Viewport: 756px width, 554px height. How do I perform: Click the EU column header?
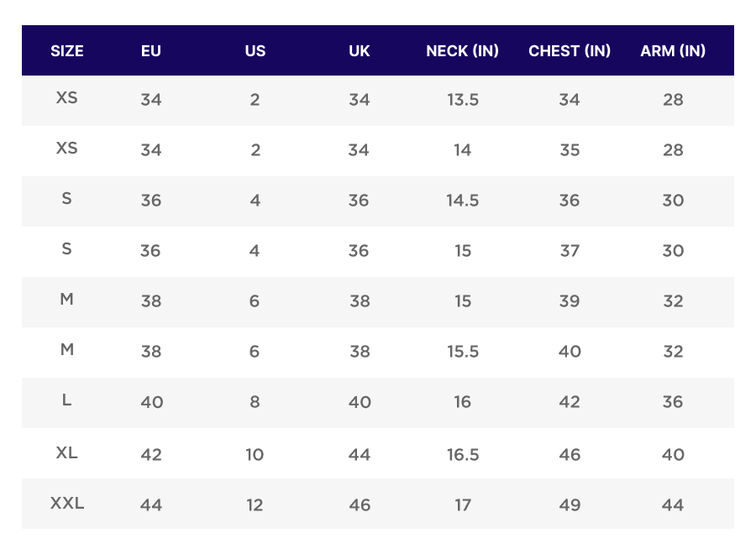tap(151, 50)
